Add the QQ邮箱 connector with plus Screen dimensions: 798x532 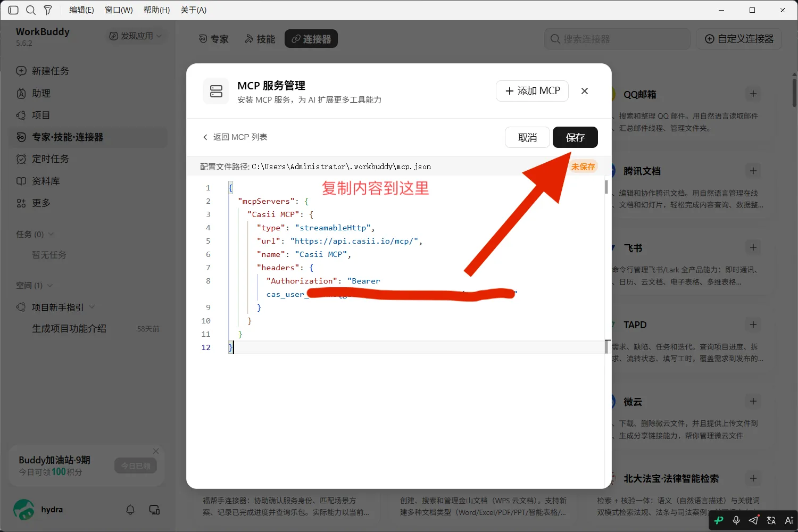[753, 94]
